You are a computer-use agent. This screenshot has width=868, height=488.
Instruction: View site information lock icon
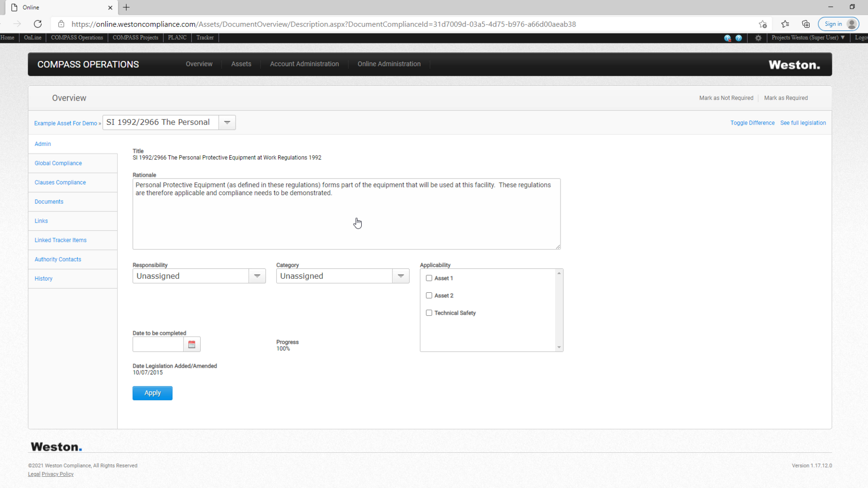tap(61, 24)
